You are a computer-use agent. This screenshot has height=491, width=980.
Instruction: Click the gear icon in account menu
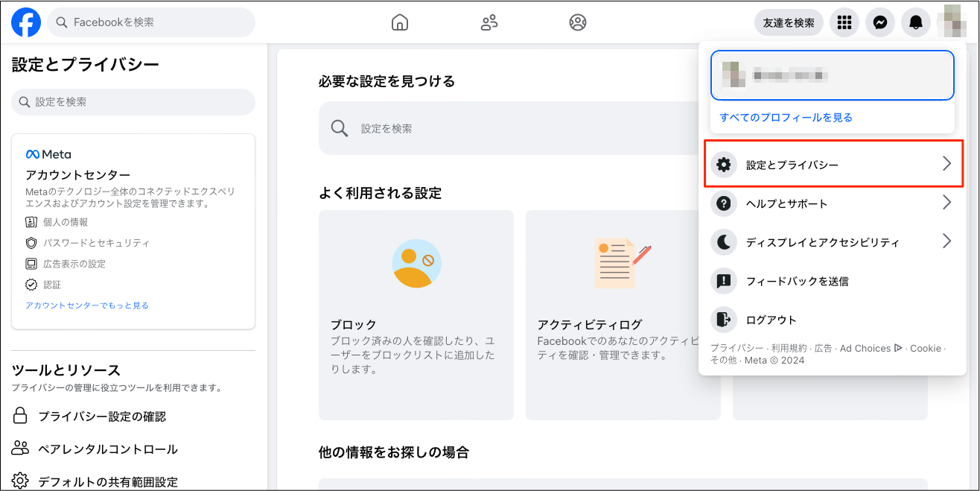tap(723, 165)
